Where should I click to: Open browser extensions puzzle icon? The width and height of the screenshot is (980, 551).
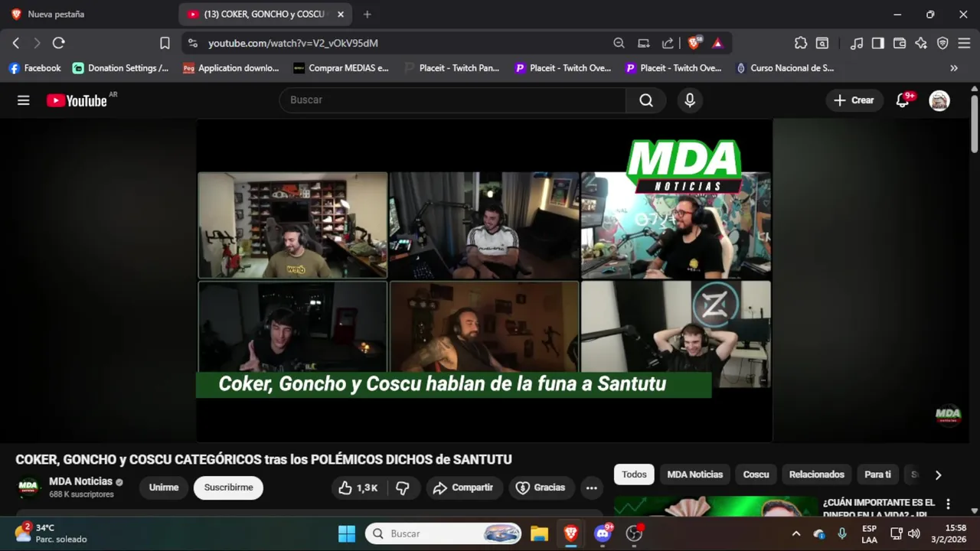[x=801, y=44]
